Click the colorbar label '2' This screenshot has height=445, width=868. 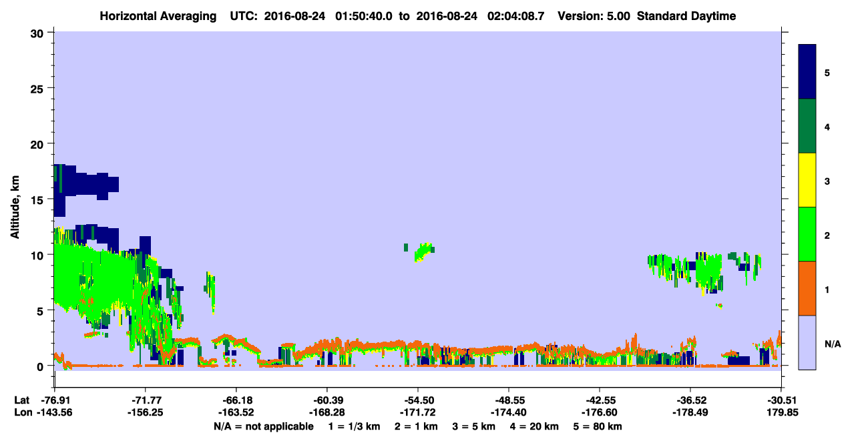[827, 235]
